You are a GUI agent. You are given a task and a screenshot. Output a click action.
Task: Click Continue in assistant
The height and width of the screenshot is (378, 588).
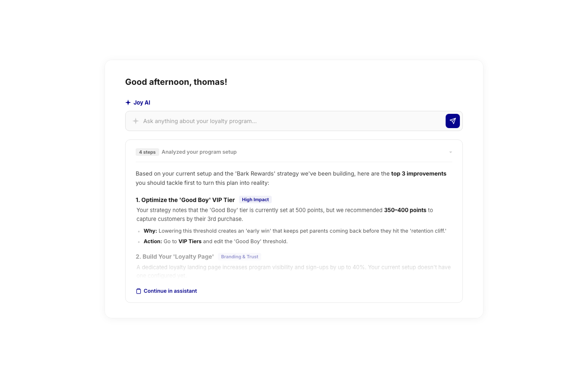point(170,291)
